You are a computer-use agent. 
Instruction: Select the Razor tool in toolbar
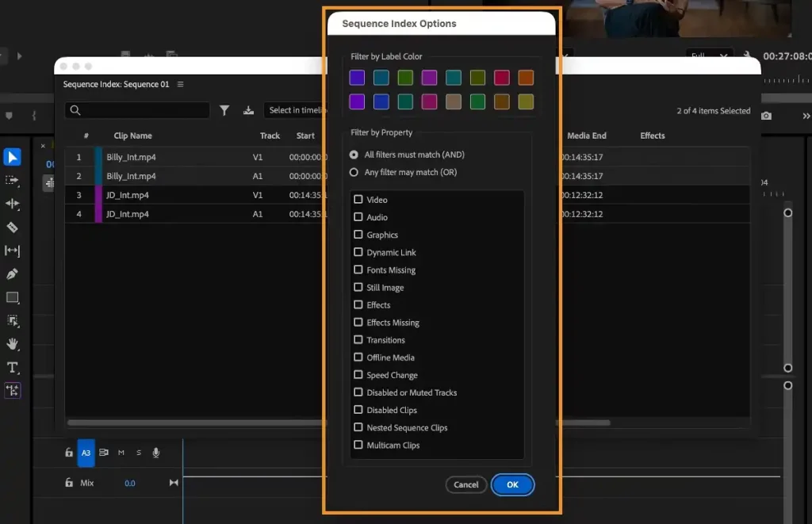click(x=12, y=228)
